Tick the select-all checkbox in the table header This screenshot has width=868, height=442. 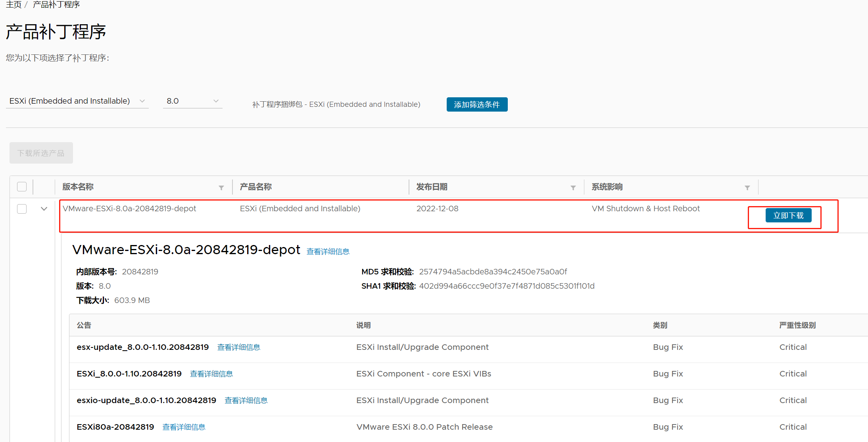pyautogui.click(x=22, y=187)
